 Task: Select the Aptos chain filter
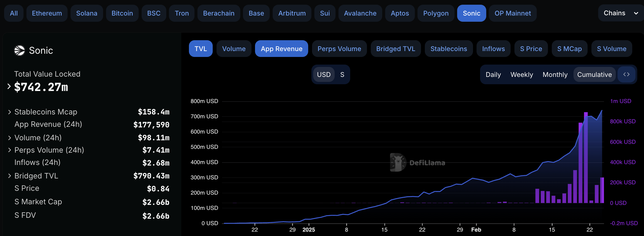click(x=400, y=13)
